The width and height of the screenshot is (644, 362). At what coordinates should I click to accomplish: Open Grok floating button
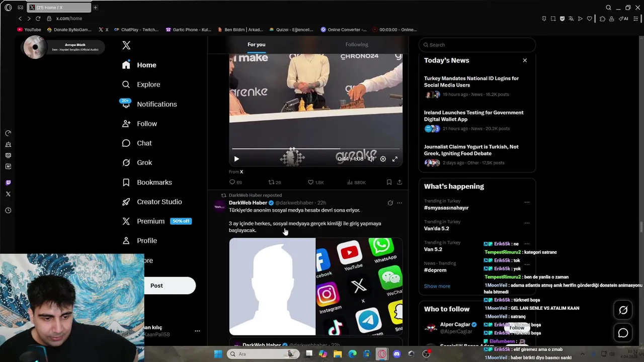coord(623,310)
